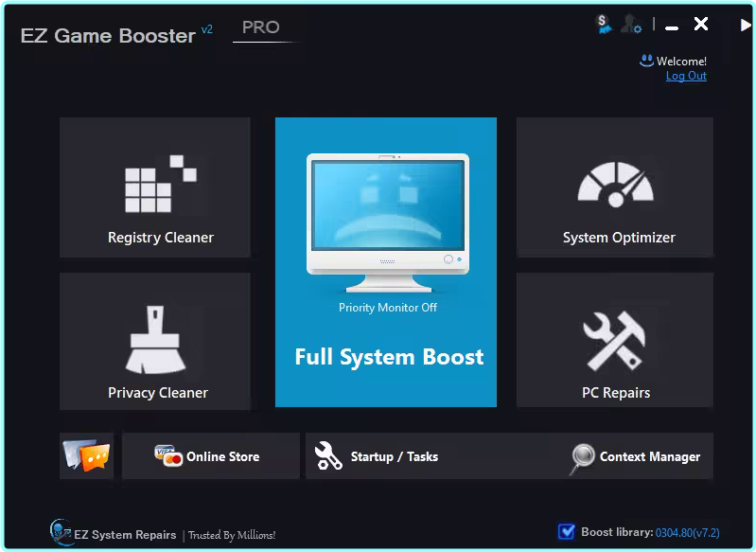
Task: Click Priority Monitor Off text
Action: 388,308
